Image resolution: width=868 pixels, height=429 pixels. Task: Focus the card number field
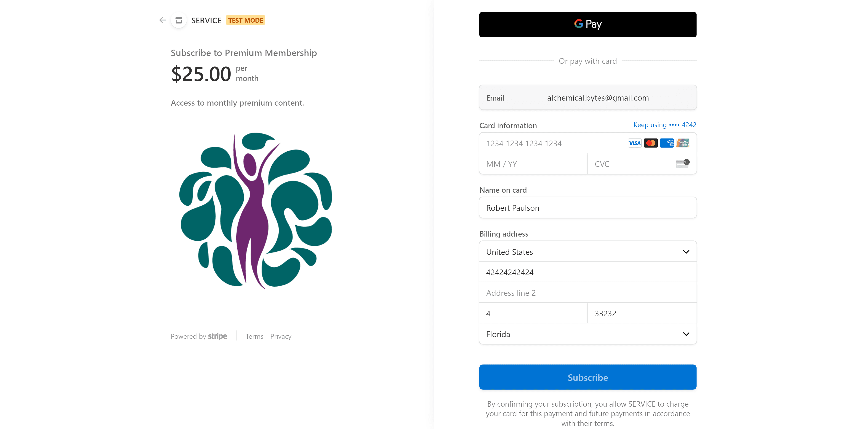click(x=553, y=144)
